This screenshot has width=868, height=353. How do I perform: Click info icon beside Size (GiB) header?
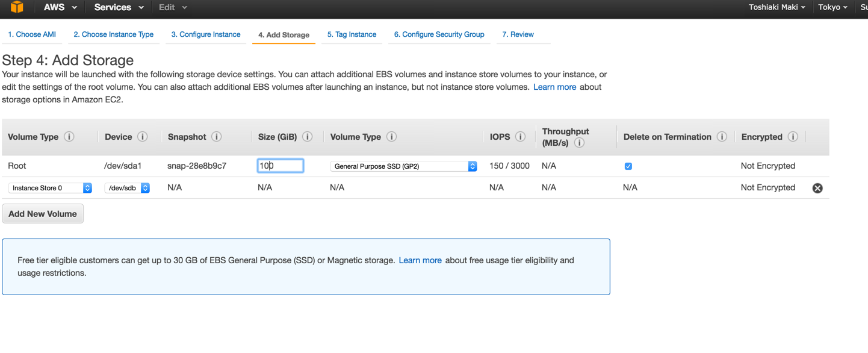308,137
